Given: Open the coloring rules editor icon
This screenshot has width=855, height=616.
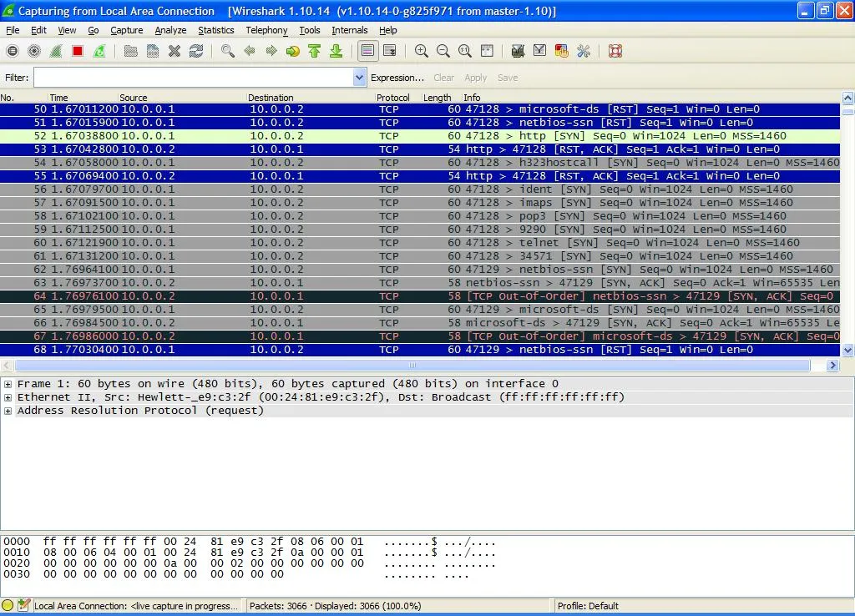Looking at the screenshot, I should click(x=561, y=51).
